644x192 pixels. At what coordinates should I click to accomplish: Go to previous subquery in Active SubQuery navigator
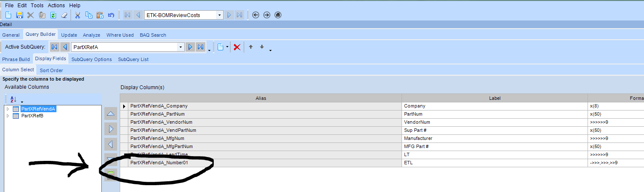(65, 47)
